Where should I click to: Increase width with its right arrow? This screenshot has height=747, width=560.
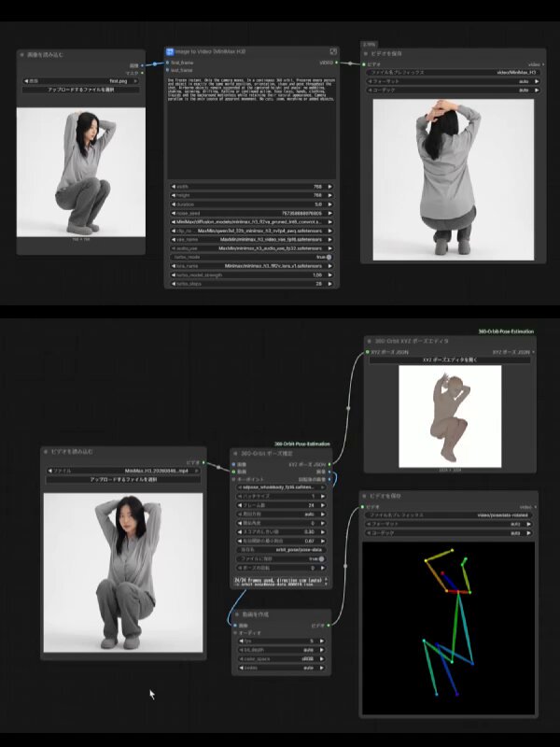pos(330,187)
